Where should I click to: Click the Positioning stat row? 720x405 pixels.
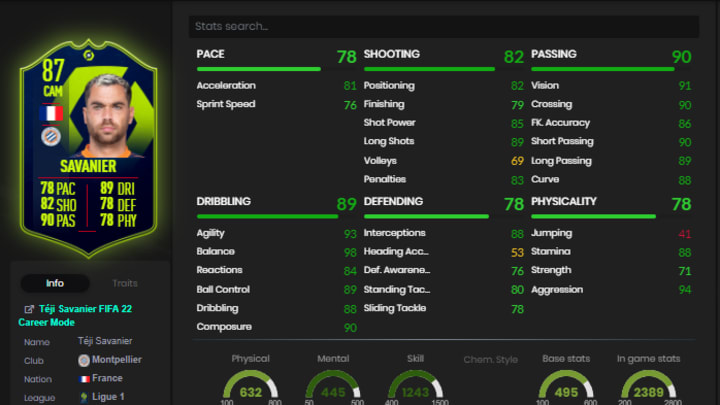(444, 85)
